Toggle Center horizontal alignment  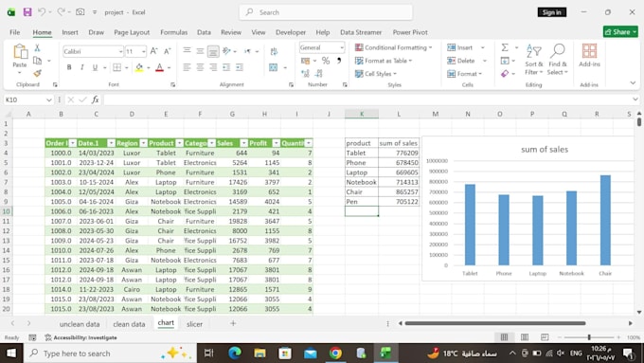(200, 67)
